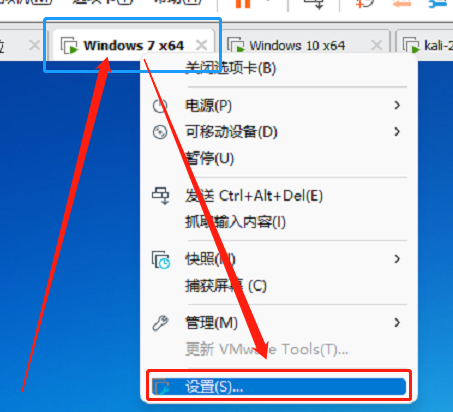Click the wrench icon beside 管理(M)
This screenshot has width=453, height=412.
161,323
